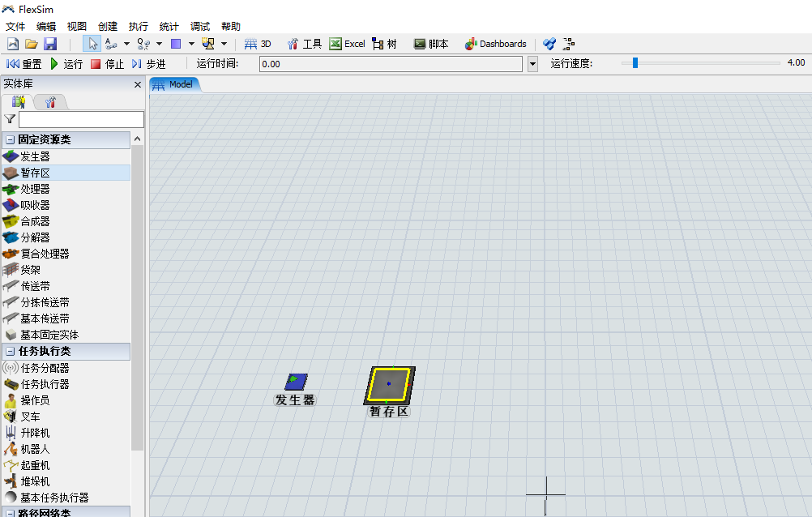The width and height of the screenshot is (812, 517).
Task: Open the 树 (Tree) view
Action: point(384,44)
